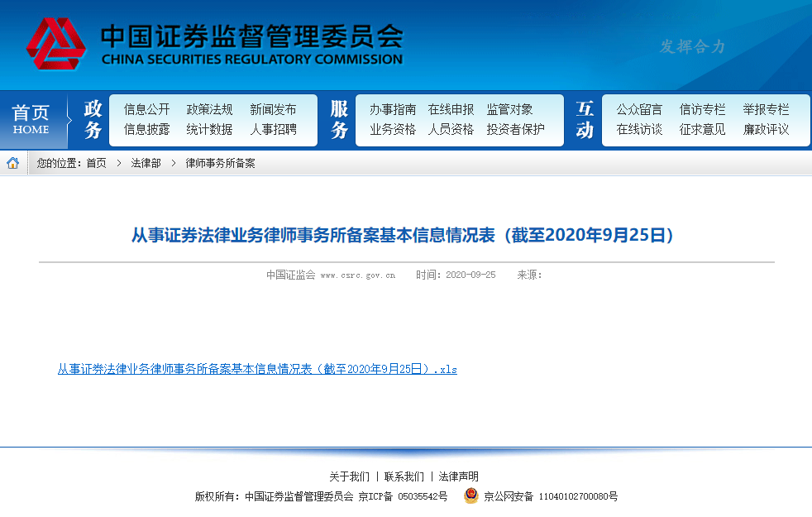Open 信息公开 in the navigation menu
812x517 pixels.
click(146, 109)
